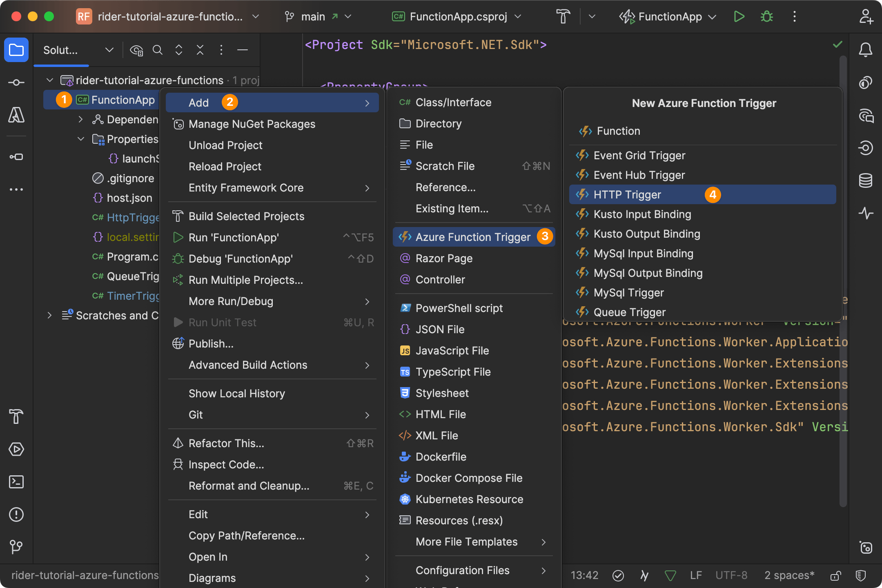Click LF line separator in the status bar
The width and height of the screenshot is (882, 588).
click(695, 575)
